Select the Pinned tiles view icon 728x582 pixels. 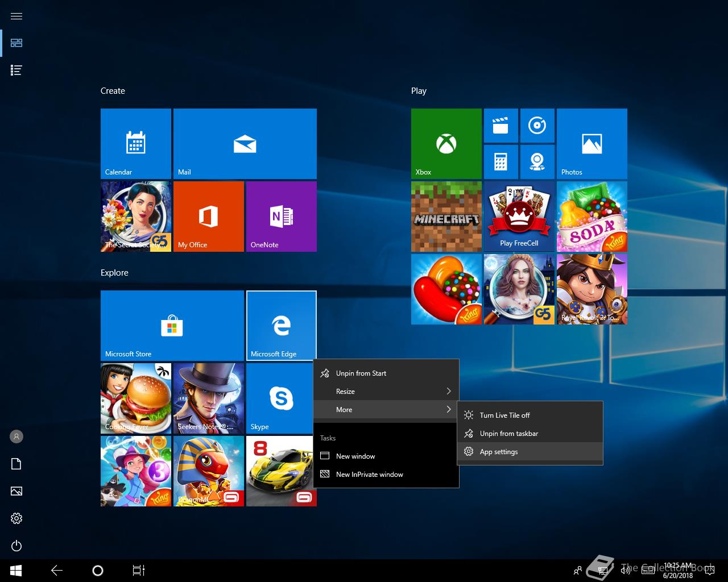click(16, 43)
